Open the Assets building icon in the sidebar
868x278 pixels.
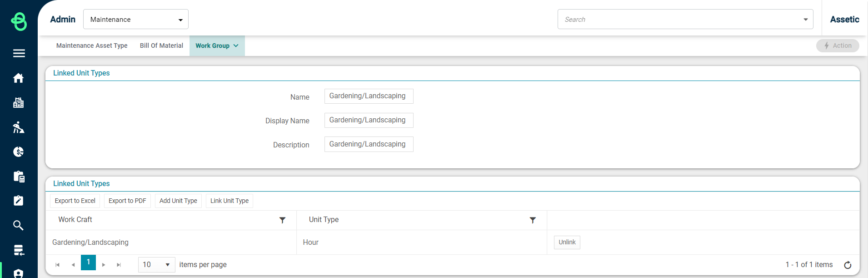tap(19, 102)
